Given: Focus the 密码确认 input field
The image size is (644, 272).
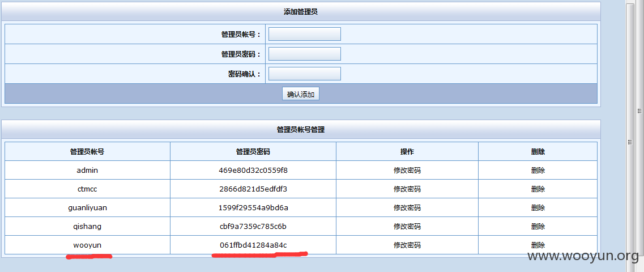Looking at the screenshot, I should pos(304,74).
